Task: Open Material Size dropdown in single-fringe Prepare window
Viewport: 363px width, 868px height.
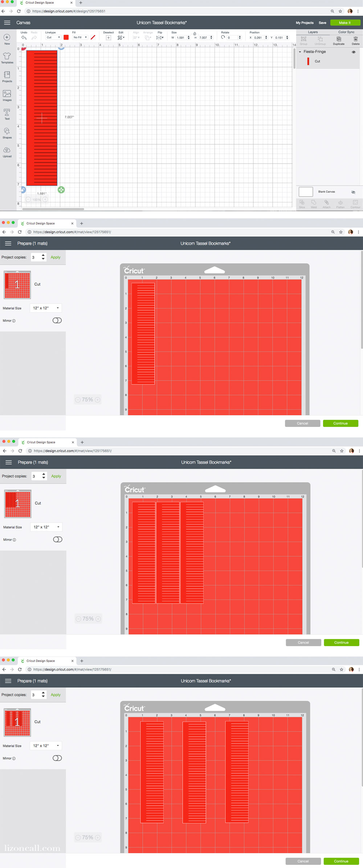Action: click(46, 308)
